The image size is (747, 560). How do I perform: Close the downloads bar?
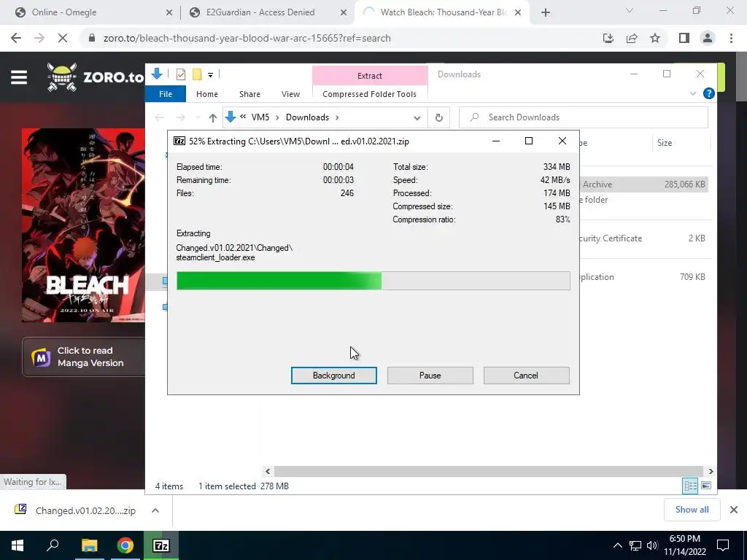click(x=734, y=510)
